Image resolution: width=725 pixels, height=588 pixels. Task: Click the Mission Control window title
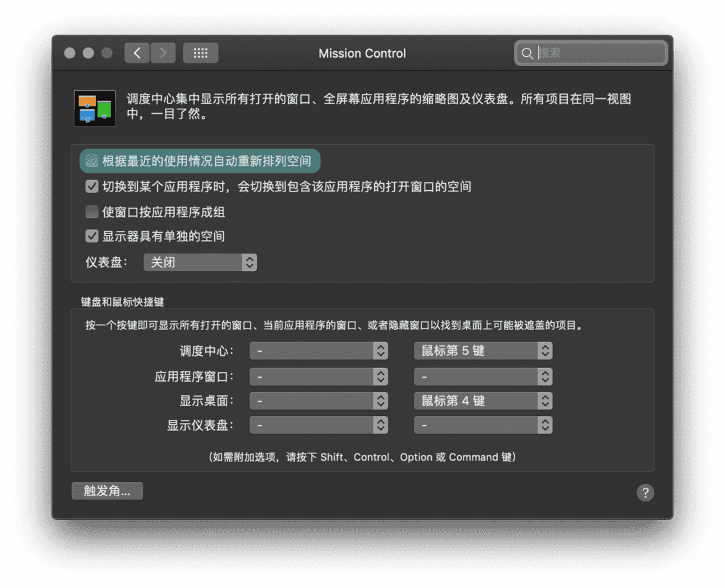point(362,54)
